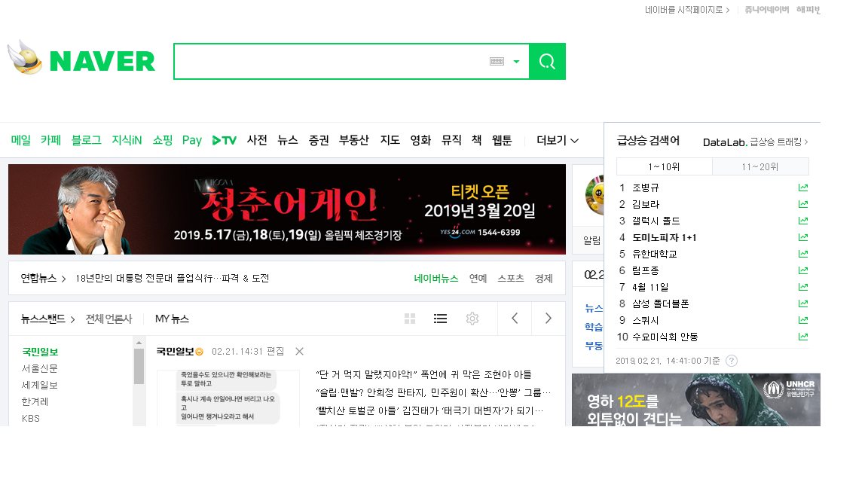The height and width of the screenshot is (488, 868).
Task: Open the 책 menu link
Action: [477, 140]
